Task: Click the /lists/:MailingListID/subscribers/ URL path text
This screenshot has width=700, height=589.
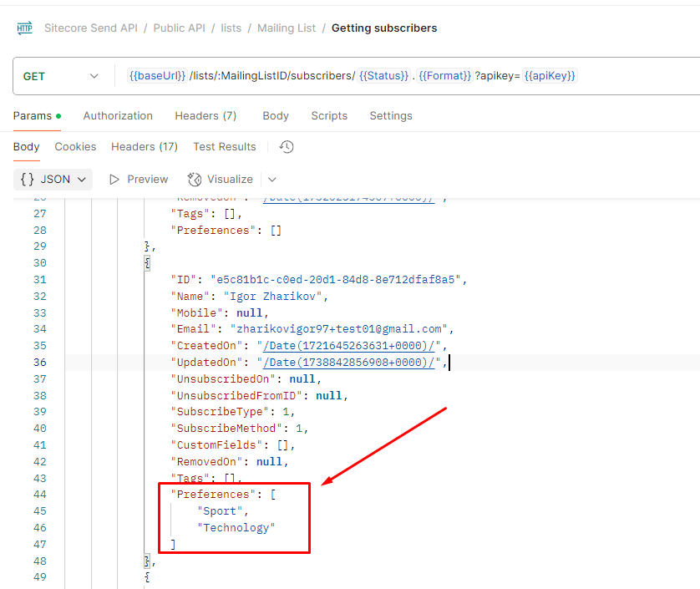Action: click(x=272, y=76)
